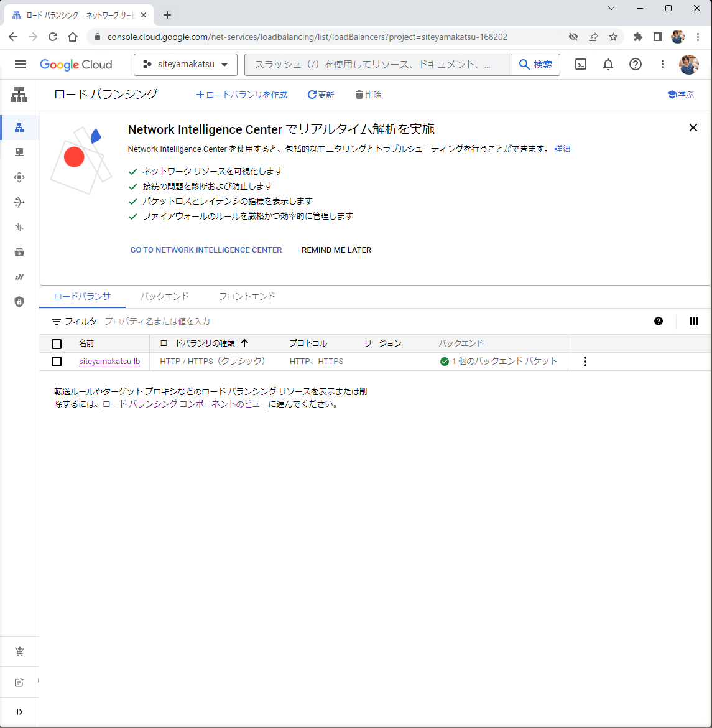Screen dimensions: 712x728
Task: Reload the page in Chrome
Action: pyautogui.click(x=53, y=37)
